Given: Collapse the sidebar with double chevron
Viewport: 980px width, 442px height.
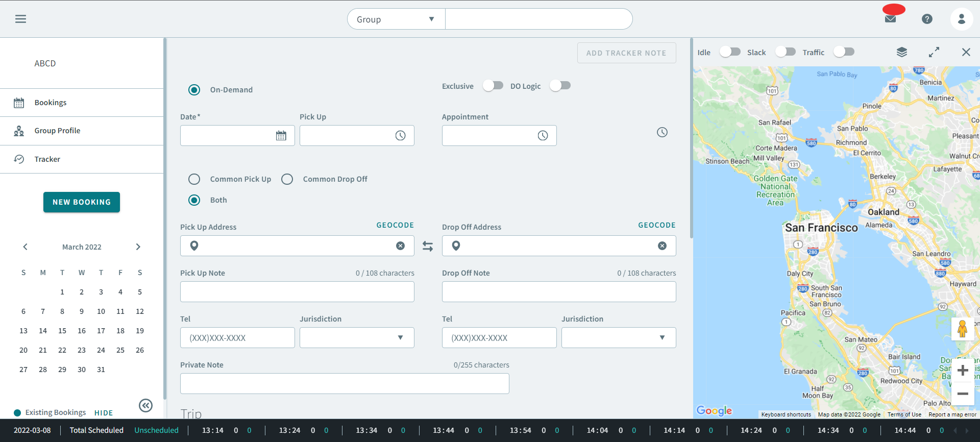Looking at the screenshot, I should (145, 406).
